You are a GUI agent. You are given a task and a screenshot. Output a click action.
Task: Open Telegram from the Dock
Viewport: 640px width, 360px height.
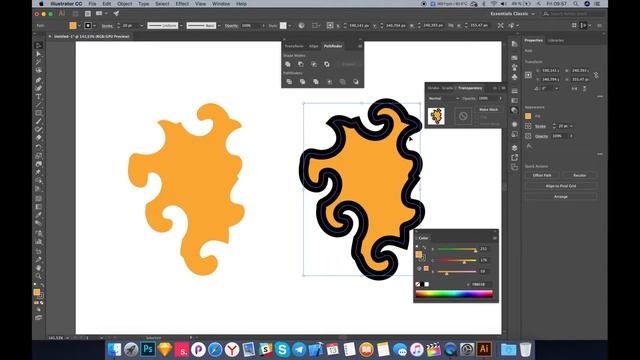(299, 349)
